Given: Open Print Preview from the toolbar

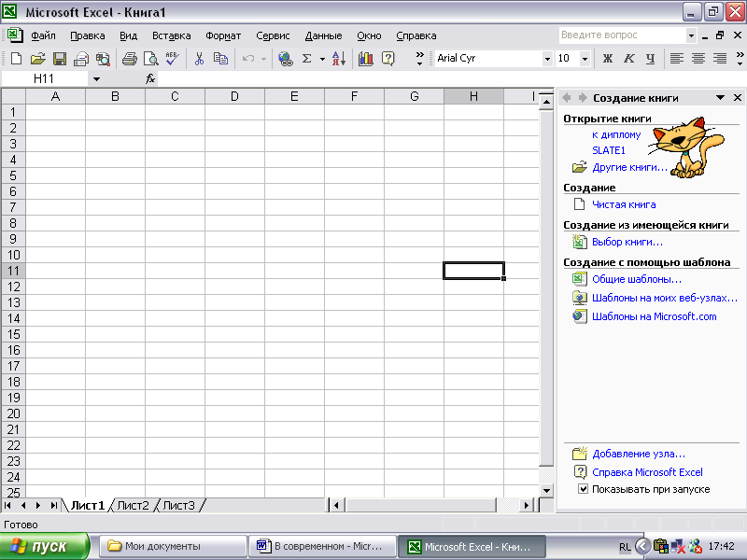Looking at the screenshot, I should coord(151,59).
